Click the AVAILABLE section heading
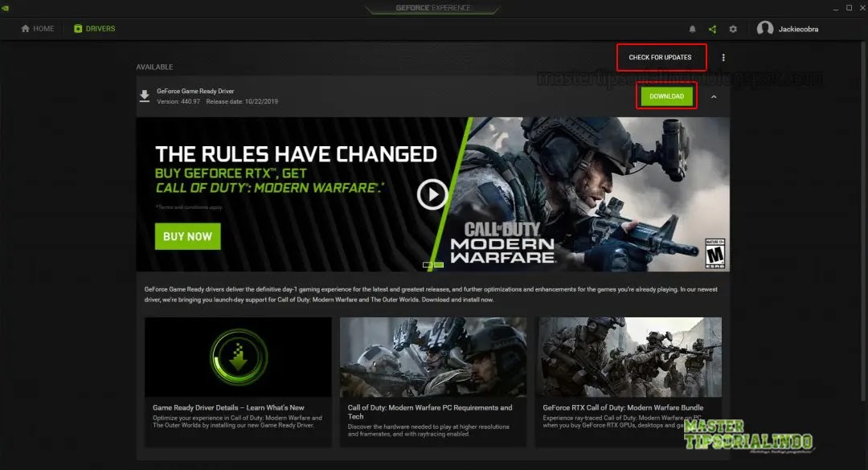The height and width of the screenshot is (470, 868). pyautogui.click(x=154, y=67)
